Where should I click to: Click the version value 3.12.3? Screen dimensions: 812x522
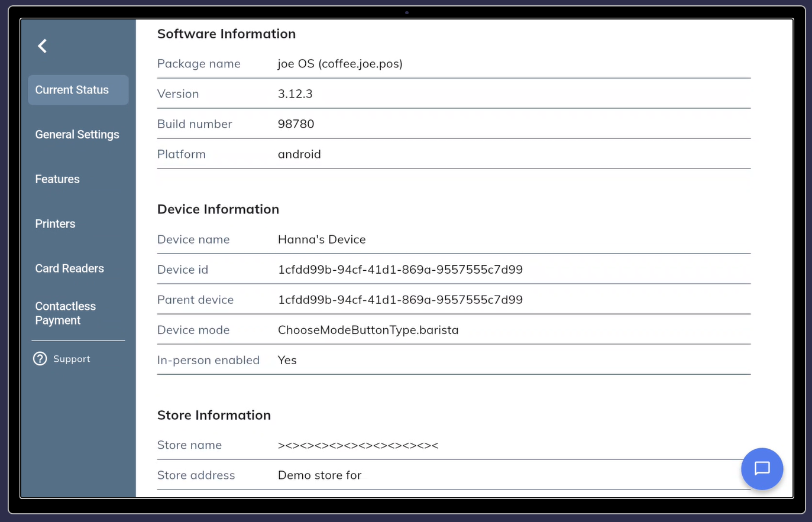pyautogui.click(x=295, y=94)
